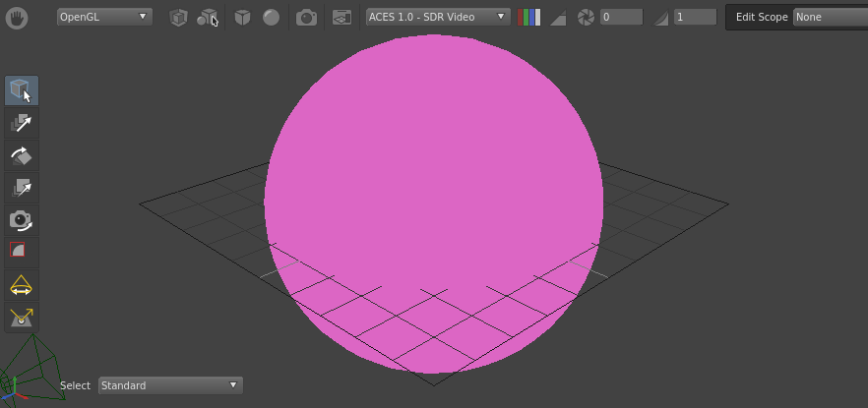
Task: Click the exposure value field showing 0
Action: pos(621,17)
